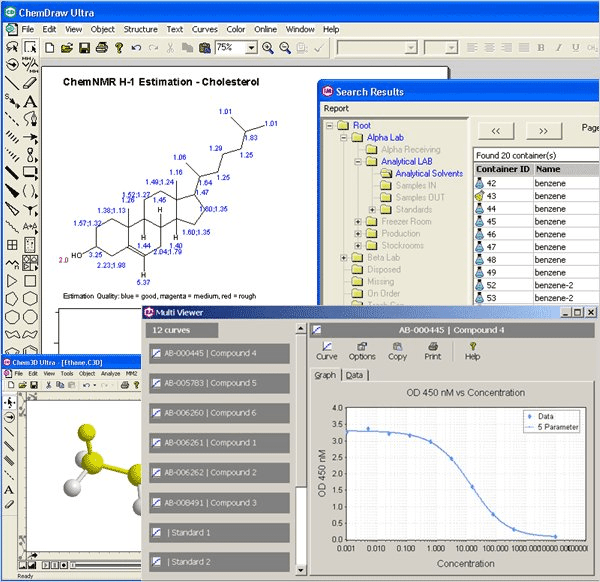Viewport: 600px width, 582px height.
Task: Select container 52 benzene-2 row
Action: point(536,285)
